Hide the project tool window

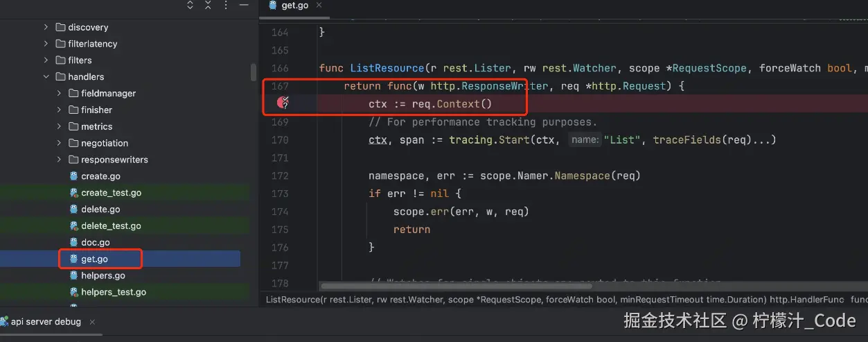[244, 6]
